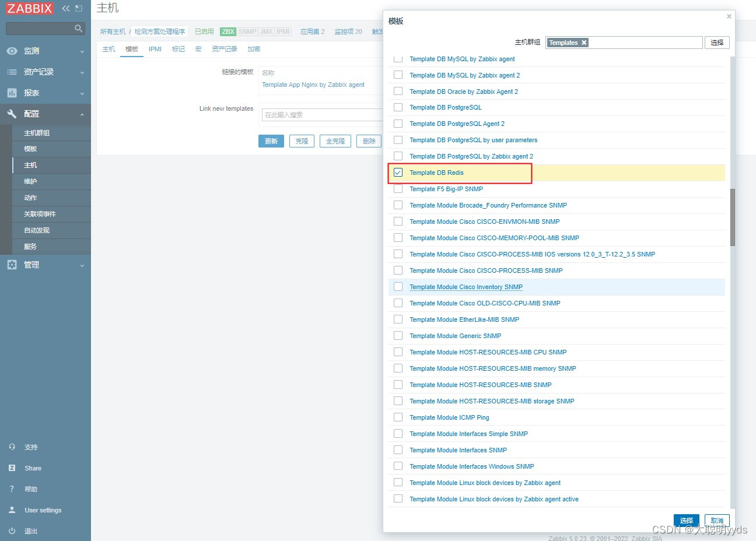
Task: Confirm with the bottom 选择 button
Action: (687, 521)
